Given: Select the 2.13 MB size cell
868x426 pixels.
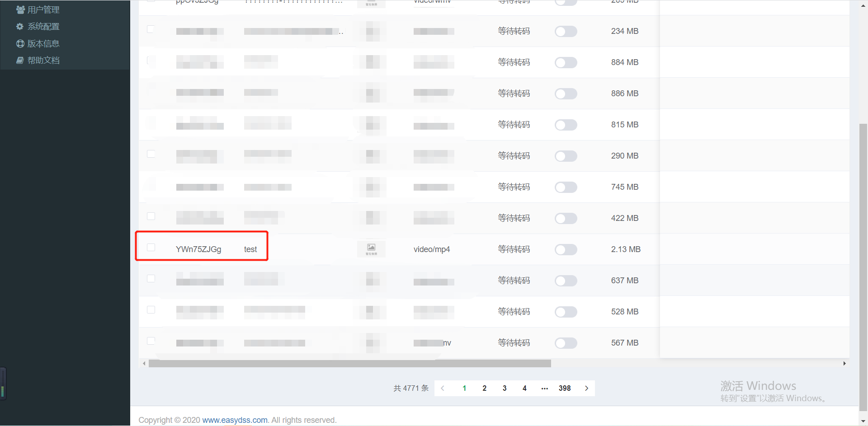Looking at the screenshot, I should pyautogui.click(x=626, y=249).
